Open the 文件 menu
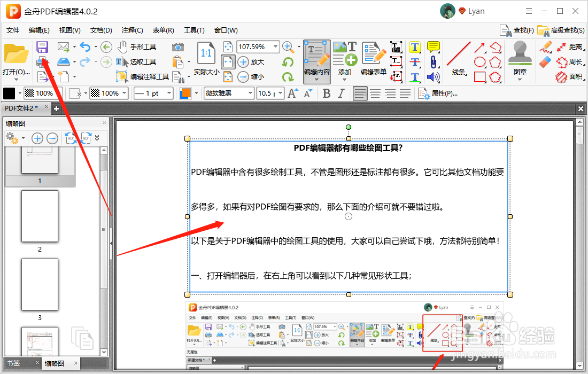The height and width of the screenshot is (374, 588). (12, 30)
